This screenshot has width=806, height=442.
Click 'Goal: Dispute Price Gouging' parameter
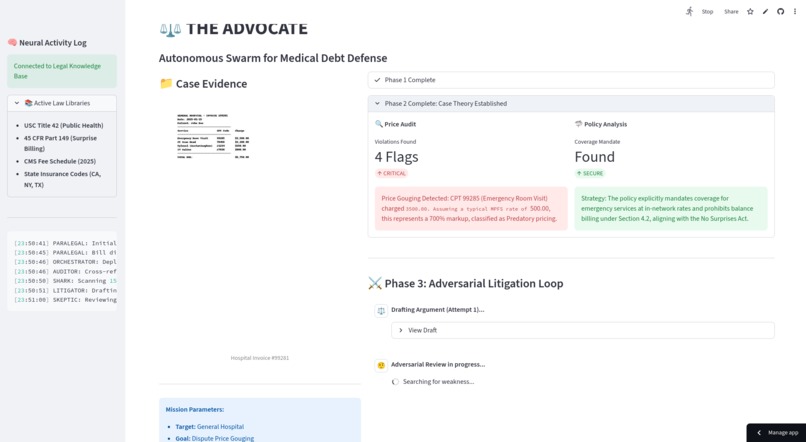coord(214,438)
